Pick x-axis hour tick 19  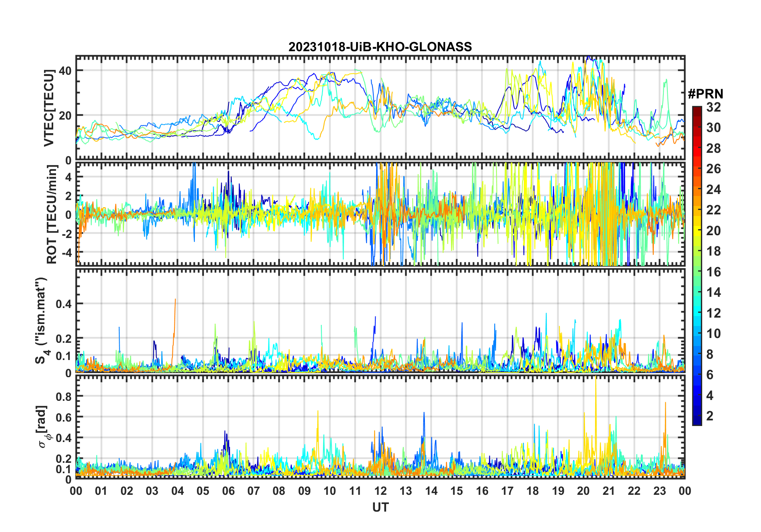558,491
